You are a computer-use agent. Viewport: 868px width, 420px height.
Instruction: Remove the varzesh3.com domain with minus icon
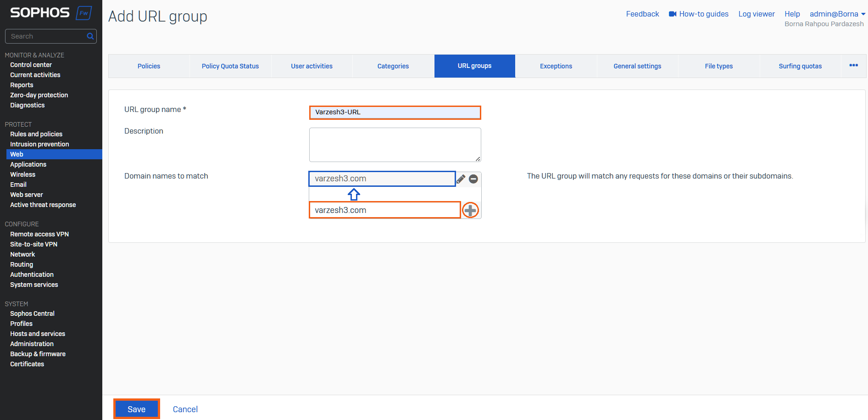[x=473, y=179]
